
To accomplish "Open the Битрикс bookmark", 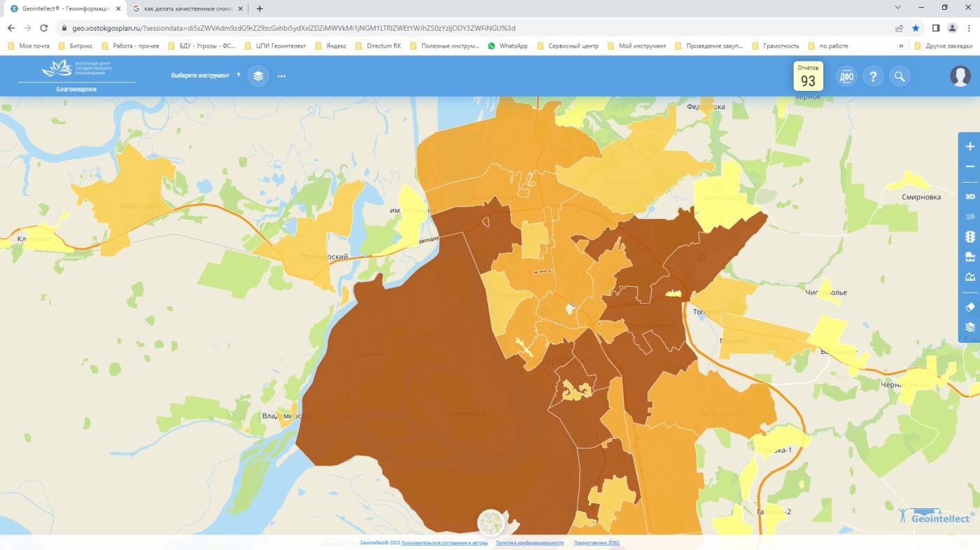I will pos(75,46).
